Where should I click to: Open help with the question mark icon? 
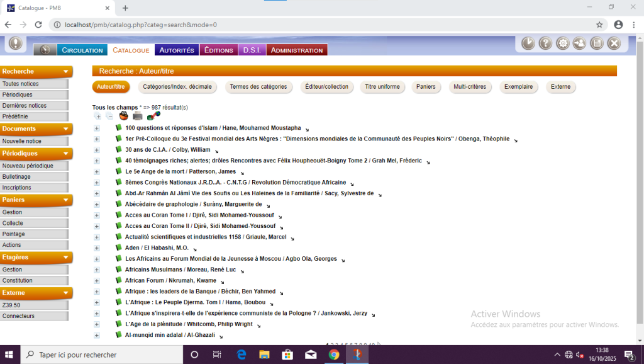click(x=545, y=43)
